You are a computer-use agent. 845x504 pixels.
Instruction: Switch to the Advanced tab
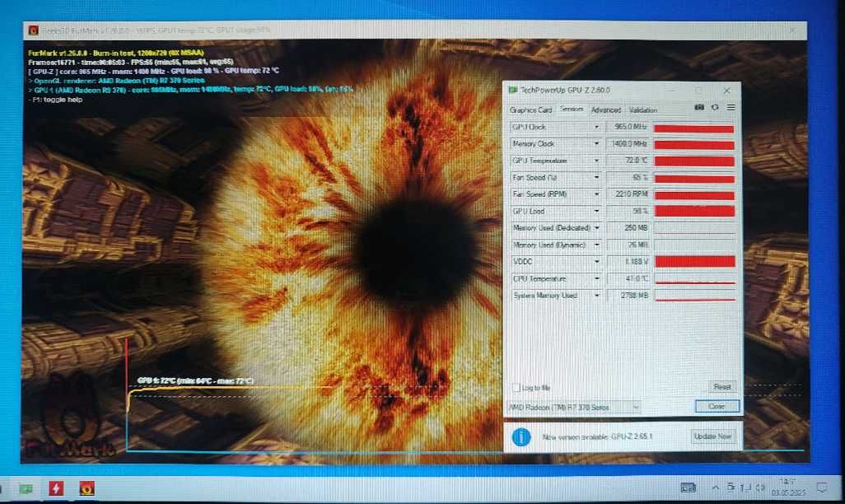click(605, 110)
